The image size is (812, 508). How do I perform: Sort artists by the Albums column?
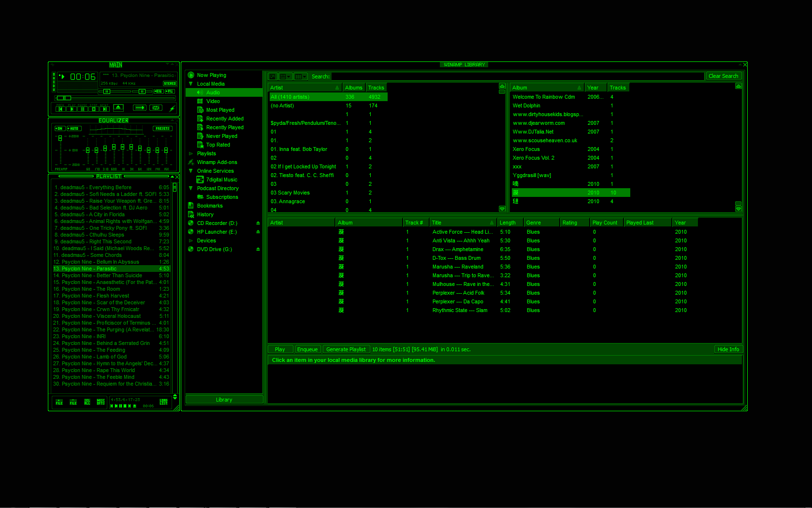click(354, 88)
